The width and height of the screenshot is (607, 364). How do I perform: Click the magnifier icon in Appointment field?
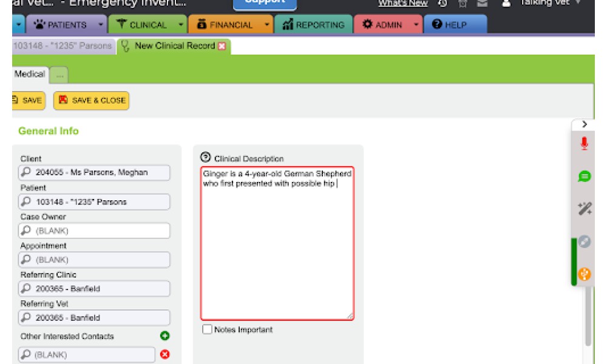click(x=26, y=260)
